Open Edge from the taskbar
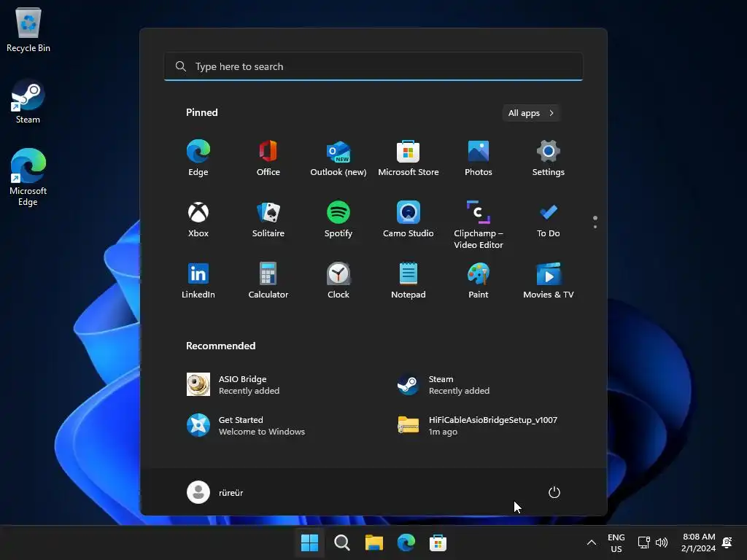Viewport: 747px width, 560px height. [x=406, y=542]
